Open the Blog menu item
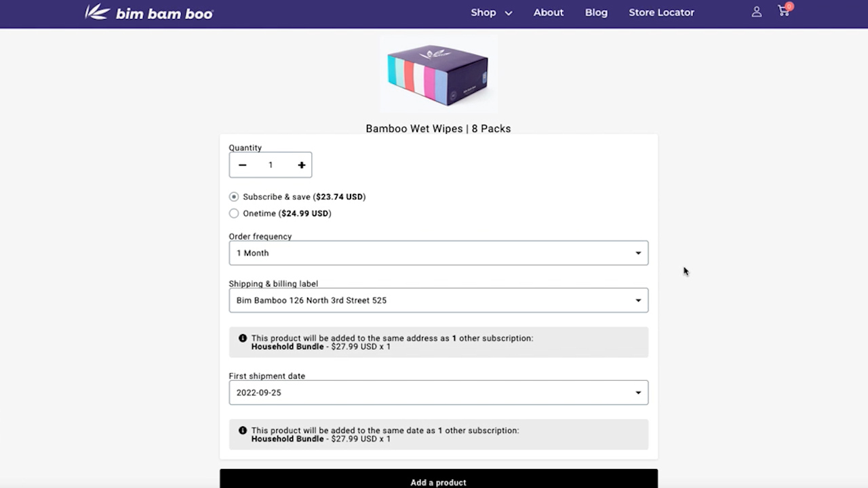This screenshot has width=868, height=488. click(x=597, y=12)
